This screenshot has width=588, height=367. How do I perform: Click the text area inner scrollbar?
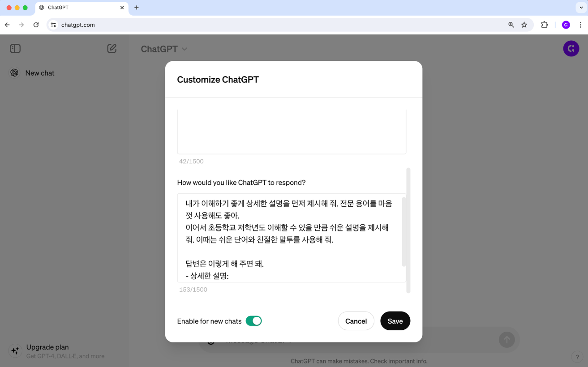pyautogui.click(x=404, y=231)
